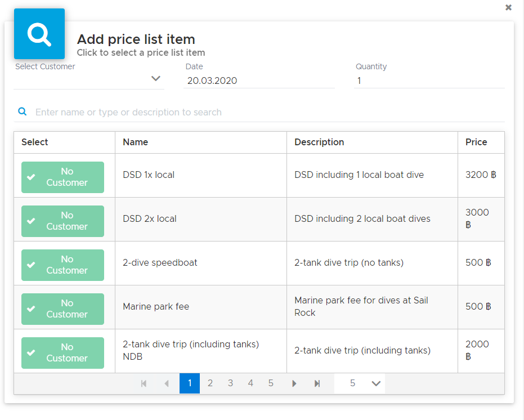Screen dimensions: 524x420
Task: Click the Date field showing 20.03.2020
Action: click(x=259, y=81)
